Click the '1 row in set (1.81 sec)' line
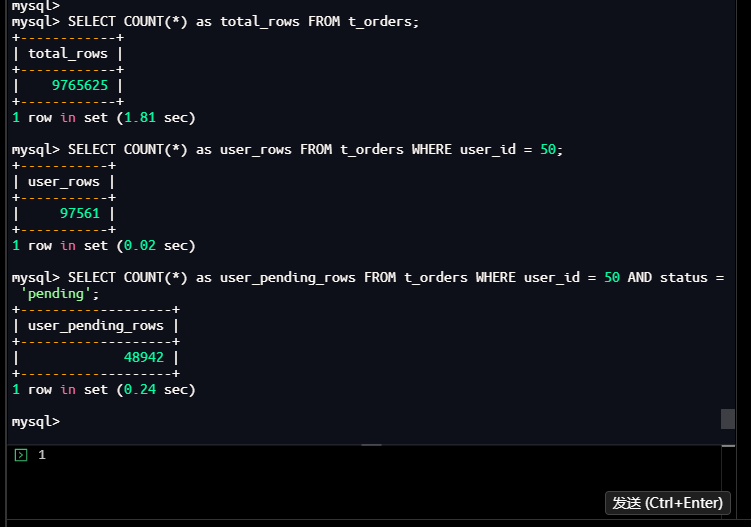The image size is (751, 527). coord(104,117)
